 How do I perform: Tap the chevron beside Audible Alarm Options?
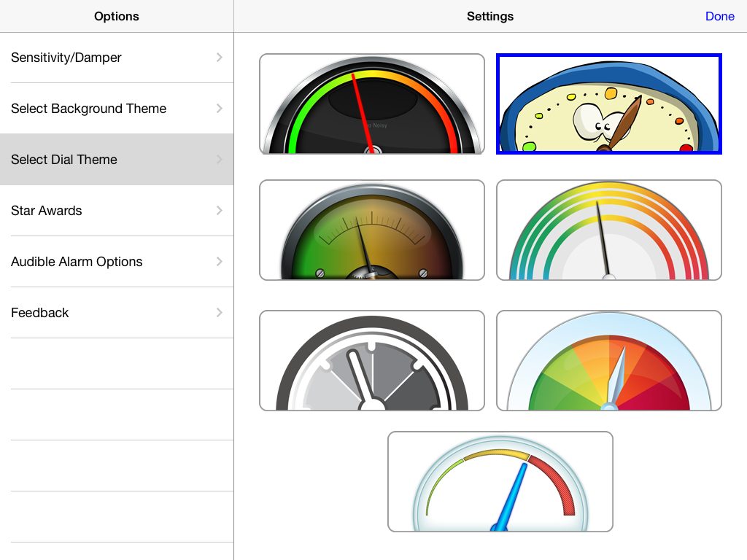[219, 262]
